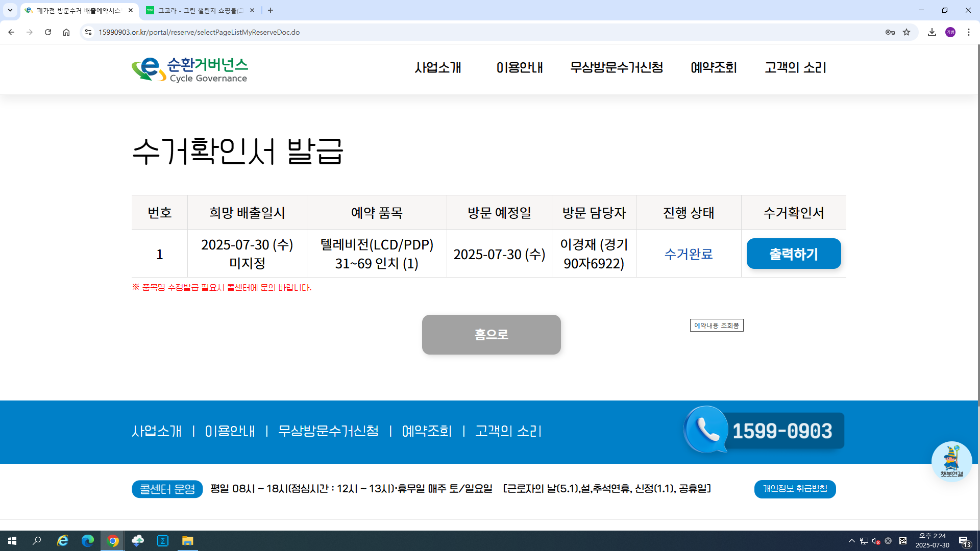Show hidden system tray icons

point(851,541)
